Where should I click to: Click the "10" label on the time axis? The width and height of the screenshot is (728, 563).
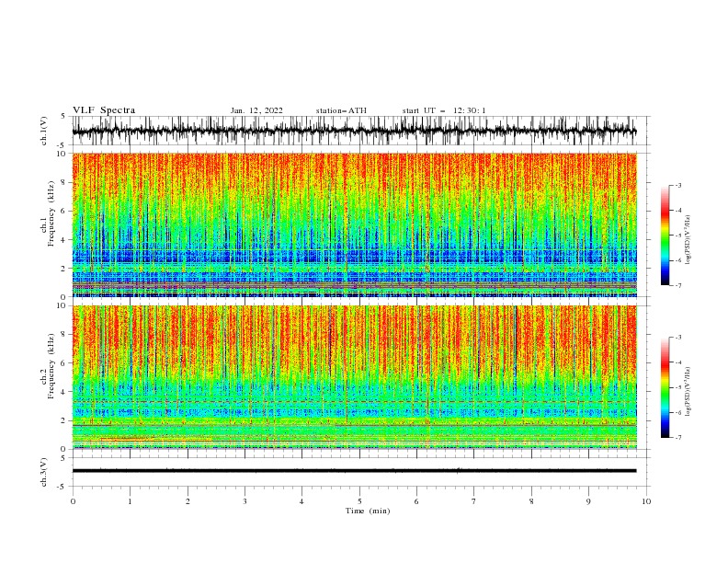(646, 501)
